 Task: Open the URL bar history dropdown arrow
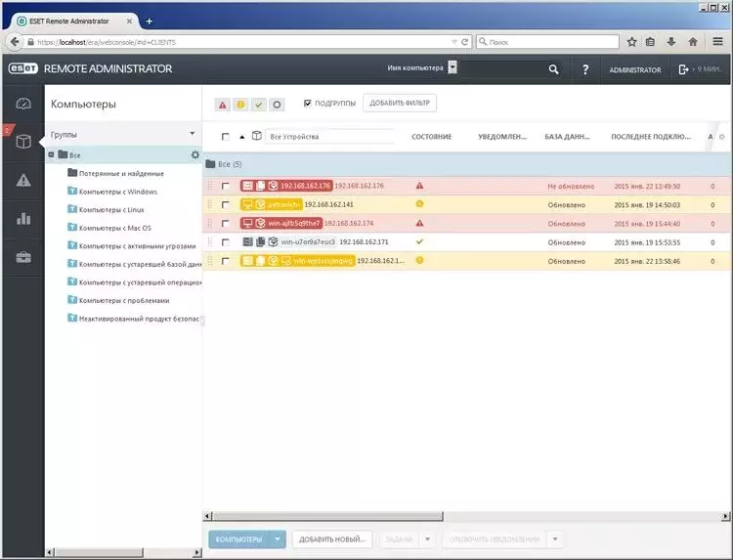coord(453,42)
